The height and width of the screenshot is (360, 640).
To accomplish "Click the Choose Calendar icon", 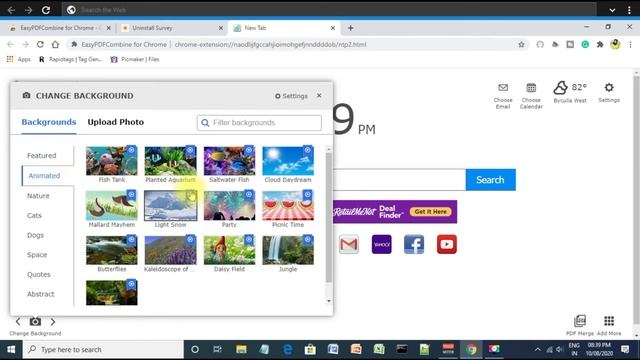I will pyautogui.click(x=531, y=87).
